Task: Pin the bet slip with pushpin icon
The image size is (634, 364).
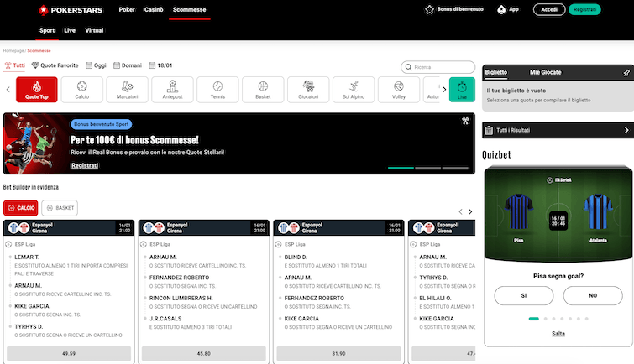Action: pos(626,73)
